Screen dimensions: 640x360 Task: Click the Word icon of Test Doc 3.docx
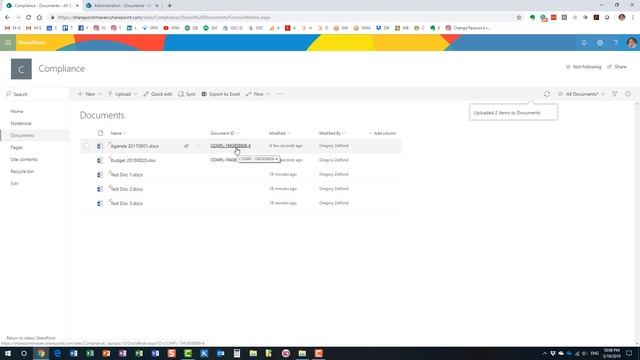coord(100,203)
